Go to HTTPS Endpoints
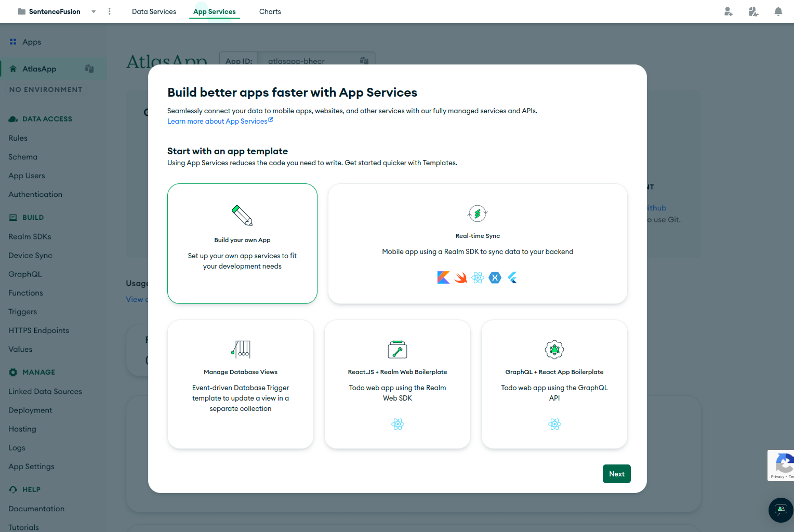Viewport: 794px width, 532px height. [x=38, y=330]
